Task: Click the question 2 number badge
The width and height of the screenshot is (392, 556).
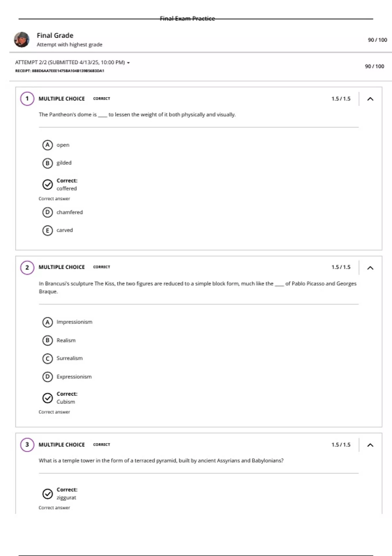Action: coord(27,268)
